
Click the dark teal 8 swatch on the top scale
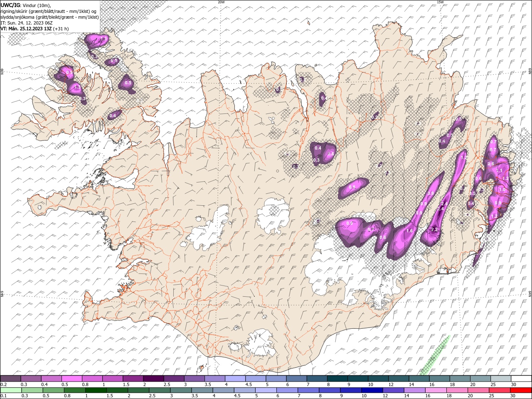coord(337,379)
